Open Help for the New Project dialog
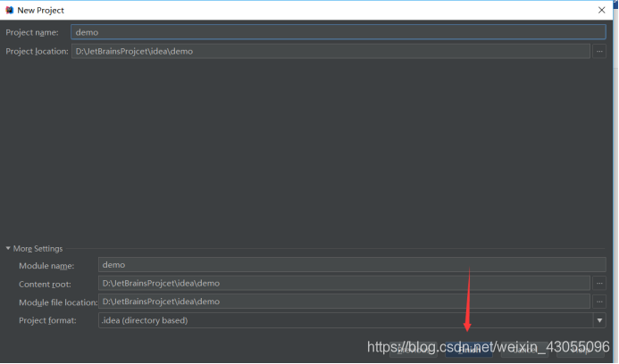The height and width of the screenshot is (364, 619). [581, 350]
